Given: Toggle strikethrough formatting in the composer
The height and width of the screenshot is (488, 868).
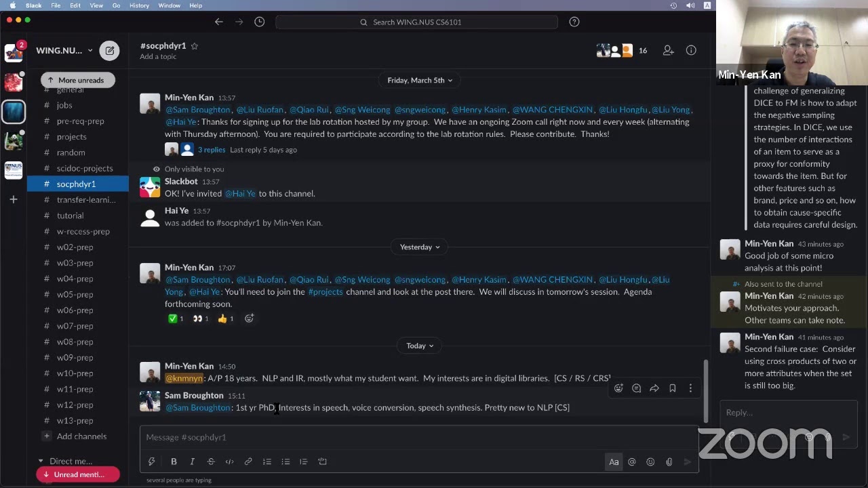Looking at the screenshot, I should (x=211, y=462).
